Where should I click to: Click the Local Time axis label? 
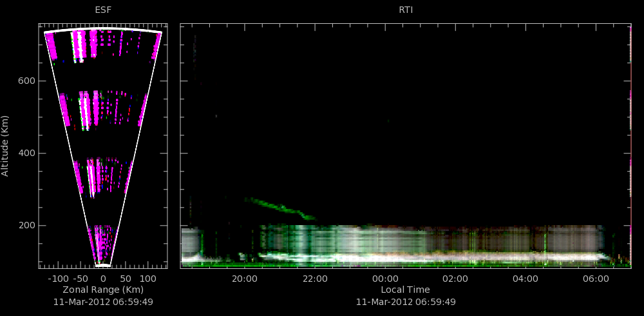406,290
